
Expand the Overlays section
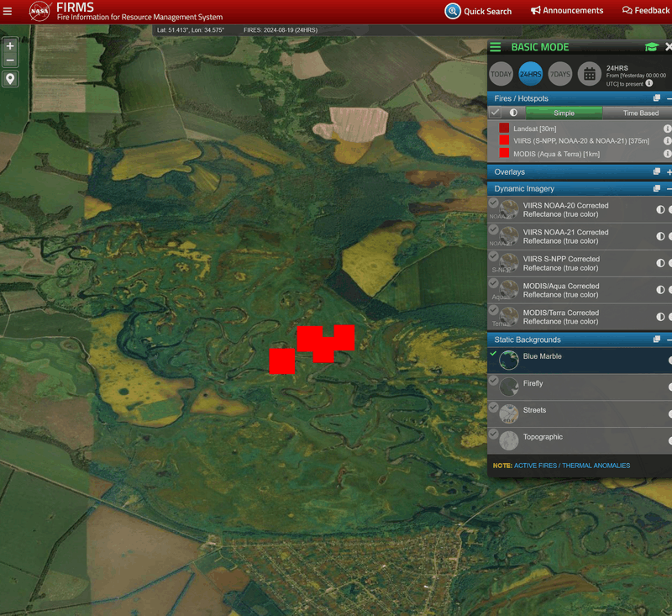[x=669, y=172]
